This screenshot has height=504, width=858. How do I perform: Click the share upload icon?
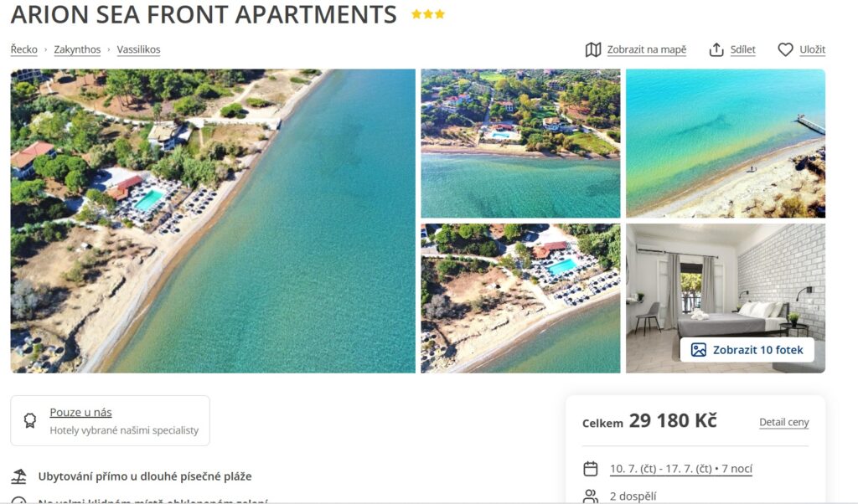[x=716, y=49]
